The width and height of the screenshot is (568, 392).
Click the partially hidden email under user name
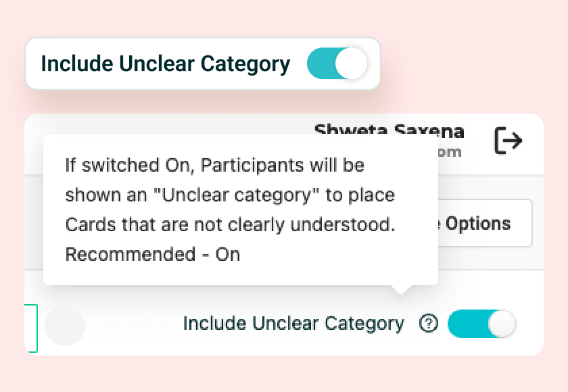coord(450,152)
